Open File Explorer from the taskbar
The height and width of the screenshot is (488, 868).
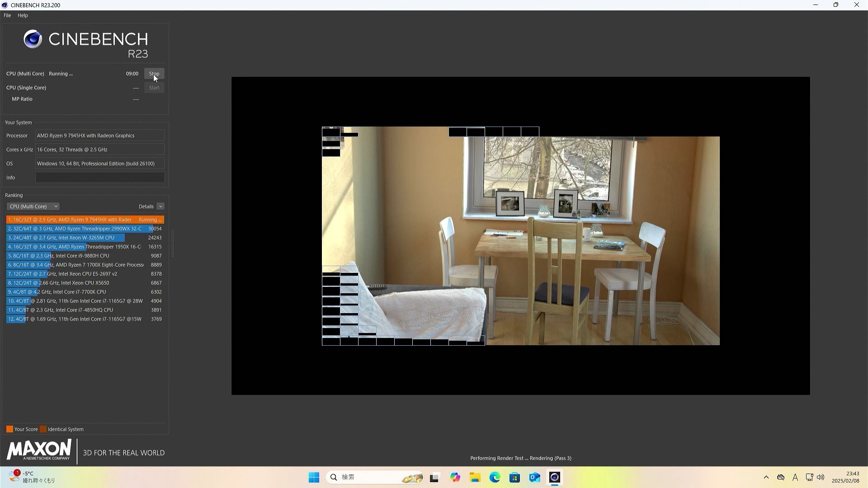coord(475,478)
